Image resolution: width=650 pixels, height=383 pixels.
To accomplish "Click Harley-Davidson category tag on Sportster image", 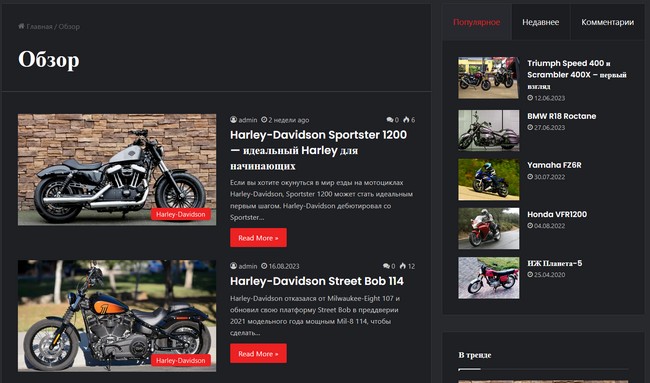I will 181,214.
